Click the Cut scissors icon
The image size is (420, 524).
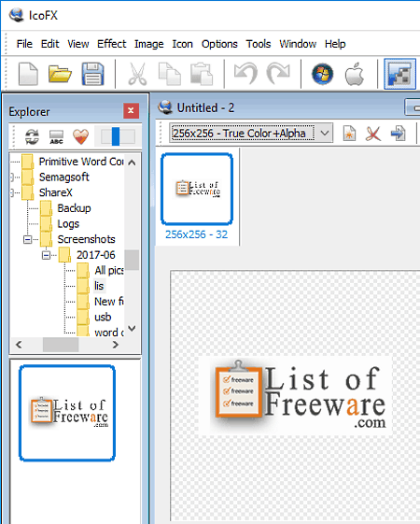point(137,74)
